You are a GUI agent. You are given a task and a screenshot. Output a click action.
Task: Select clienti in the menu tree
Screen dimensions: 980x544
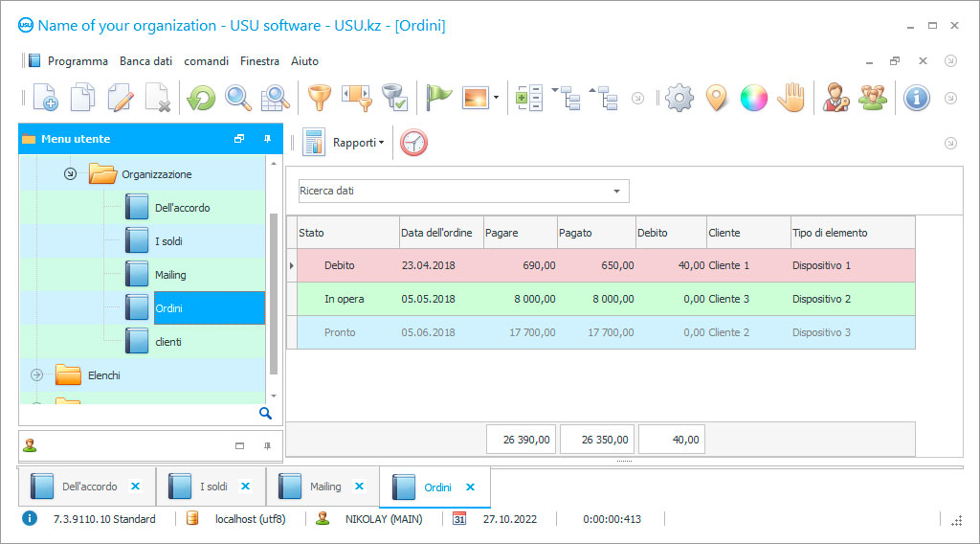click(x=168, y=342)
